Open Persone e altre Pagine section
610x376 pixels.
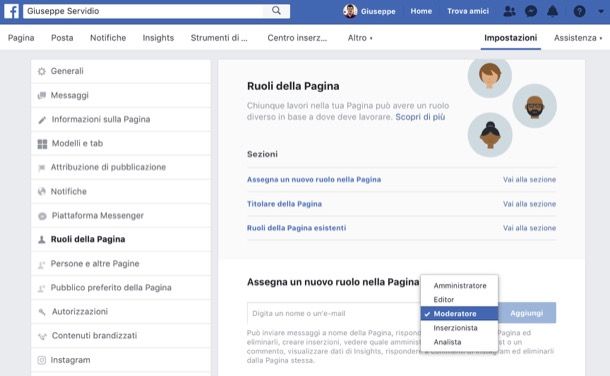pyautogui.click(x=121, y=264)
